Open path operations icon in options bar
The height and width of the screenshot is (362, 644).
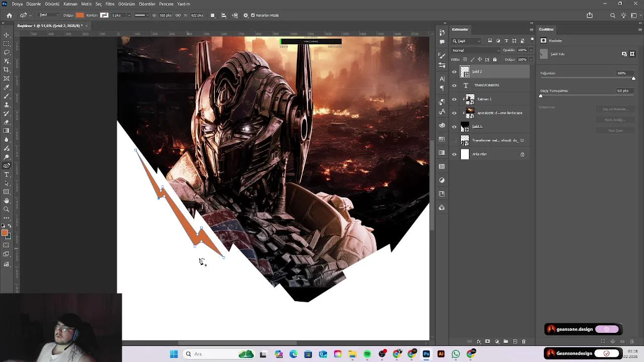(x=213, y=16)
